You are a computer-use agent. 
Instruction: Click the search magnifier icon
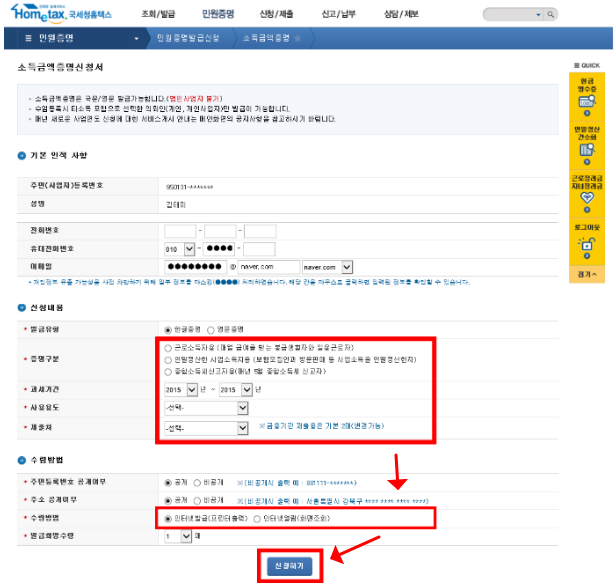pos(551,15)
